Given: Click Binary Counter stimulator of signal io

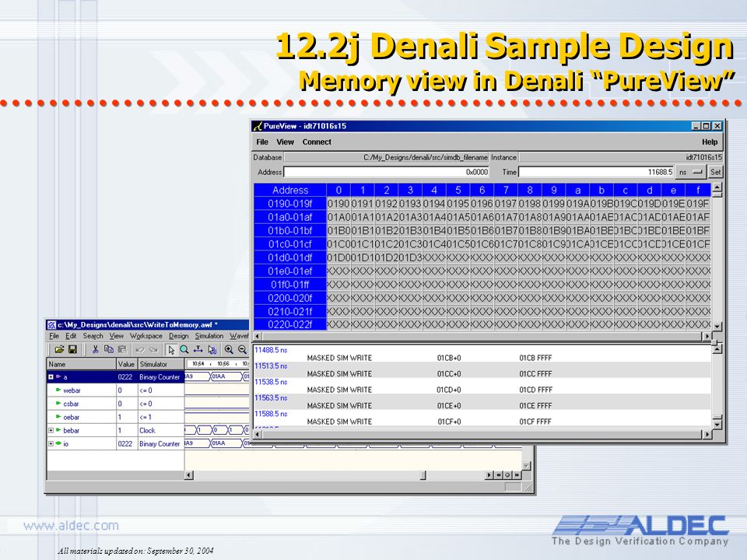Looking at the screenshot, I should coord(160,443).
